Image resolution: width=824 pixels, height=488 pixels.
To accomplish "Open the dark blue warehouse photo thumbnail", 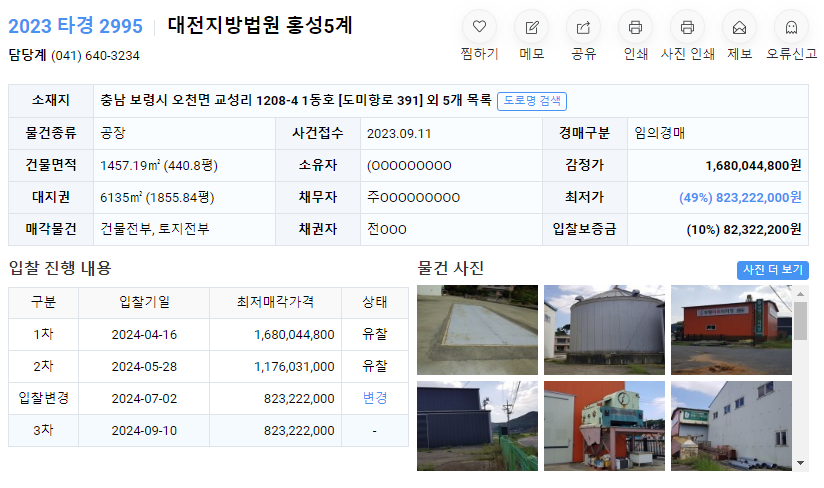I will pyautogui.click(x=477, y=426).
